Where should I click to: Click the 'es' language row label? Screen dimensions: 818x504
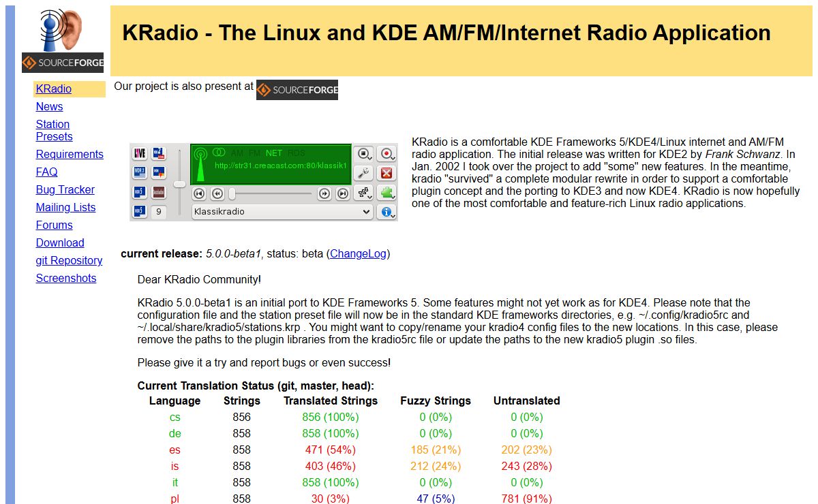[175, 450]
